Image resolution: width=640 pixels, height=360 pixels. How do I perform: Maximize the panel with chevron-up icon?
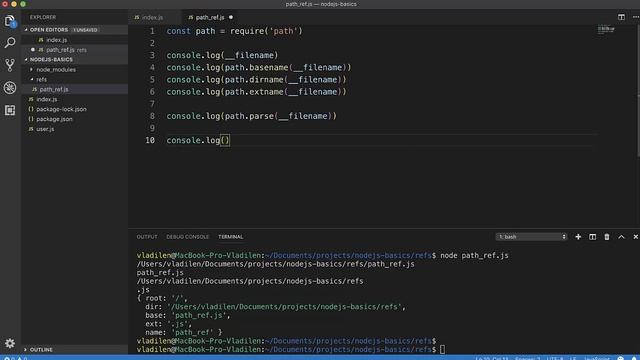click(621, 237)
